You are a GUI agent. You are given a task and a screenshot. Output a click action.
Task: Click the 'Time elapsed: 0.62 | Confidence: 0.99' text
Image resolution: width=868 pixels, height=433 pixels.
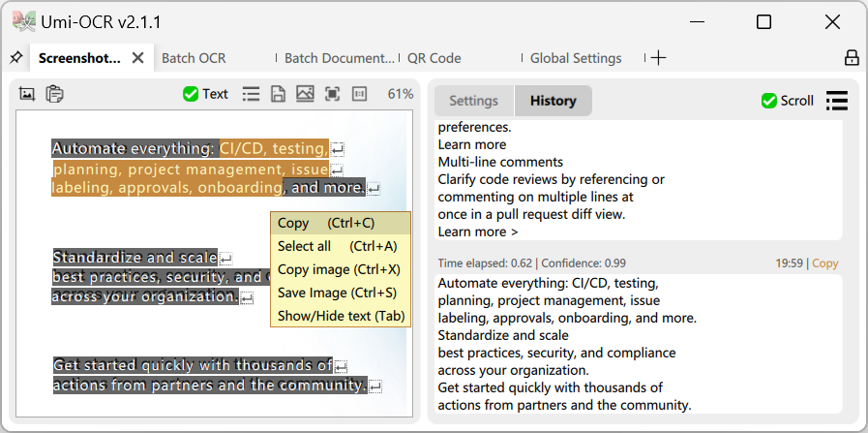pos(532,263)
